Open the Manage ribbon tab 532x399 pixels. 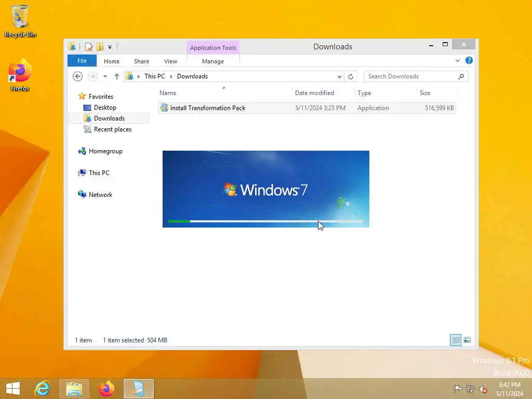212,61
